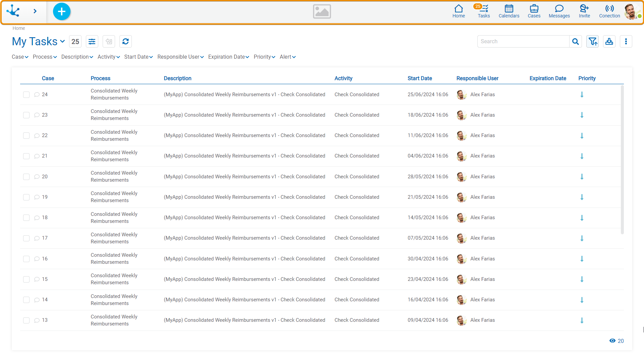Viewport: 644px width, 362px height.
Task: Go to the Cases section
Action: tap(534, 11)
